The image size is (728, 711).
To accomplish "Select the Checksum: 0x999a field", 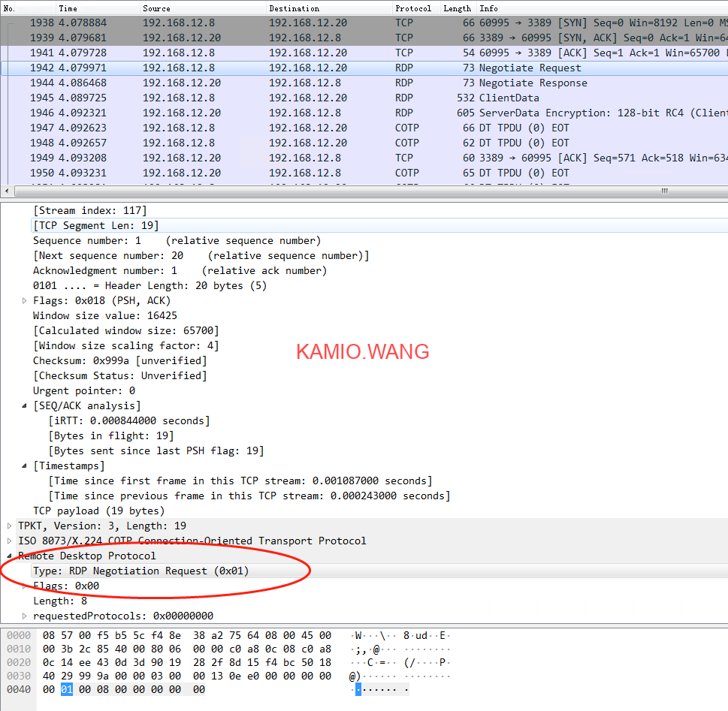I will click(x=119, y=360).
